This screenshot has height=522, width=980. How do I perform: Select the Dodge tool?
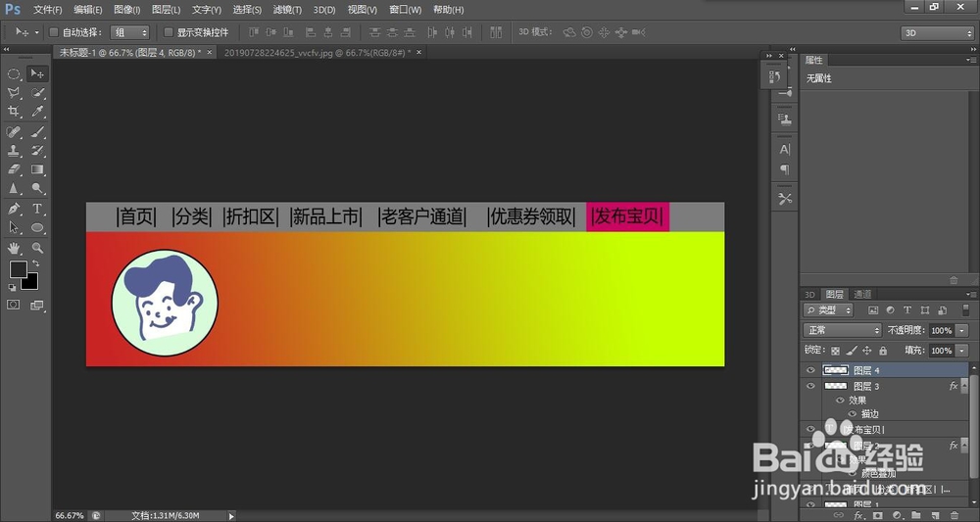37,188
